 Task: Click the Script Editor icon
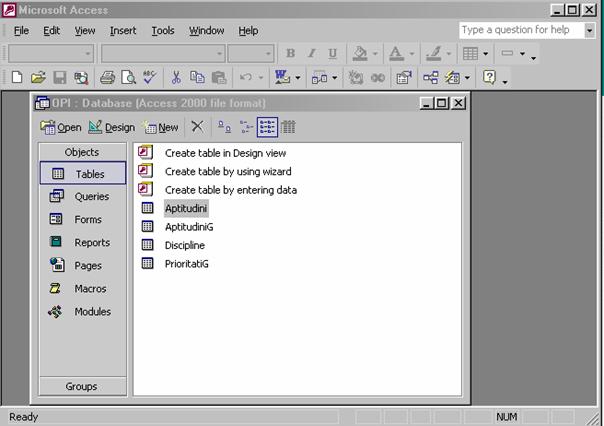(378, 78)
